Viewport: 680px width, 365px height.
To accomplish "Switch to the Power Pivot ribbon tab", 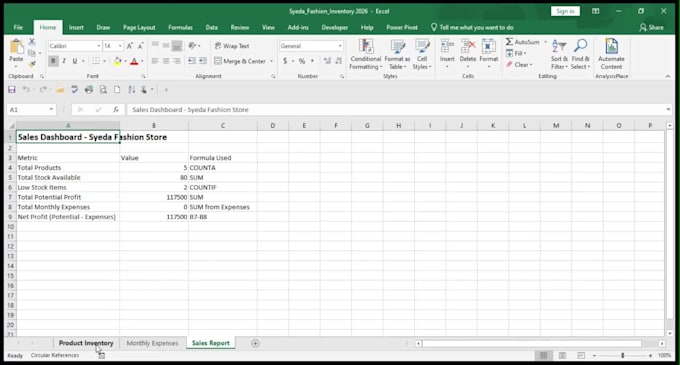I will [402, 27].
